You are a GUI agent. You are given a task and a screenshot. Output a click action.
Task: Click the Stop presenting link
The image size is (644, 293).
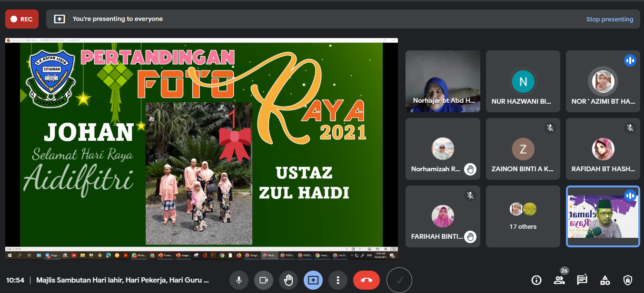(610, 19)
